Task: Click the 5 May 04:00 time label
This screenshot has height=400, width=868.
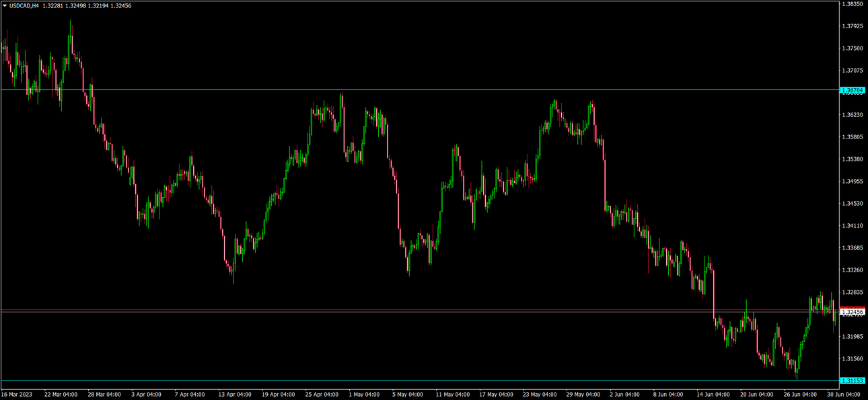Action: (x=408, y=395)
